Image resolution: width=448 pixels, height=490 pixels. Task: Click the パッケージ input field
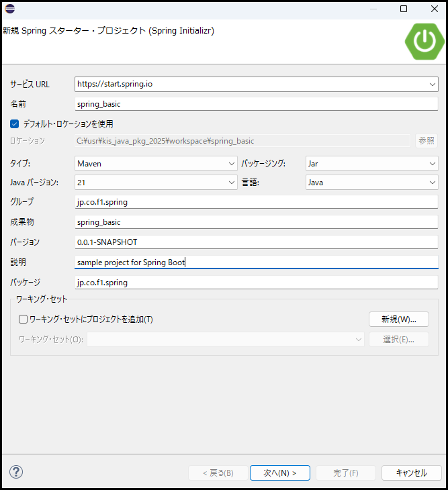click(255, 283)
